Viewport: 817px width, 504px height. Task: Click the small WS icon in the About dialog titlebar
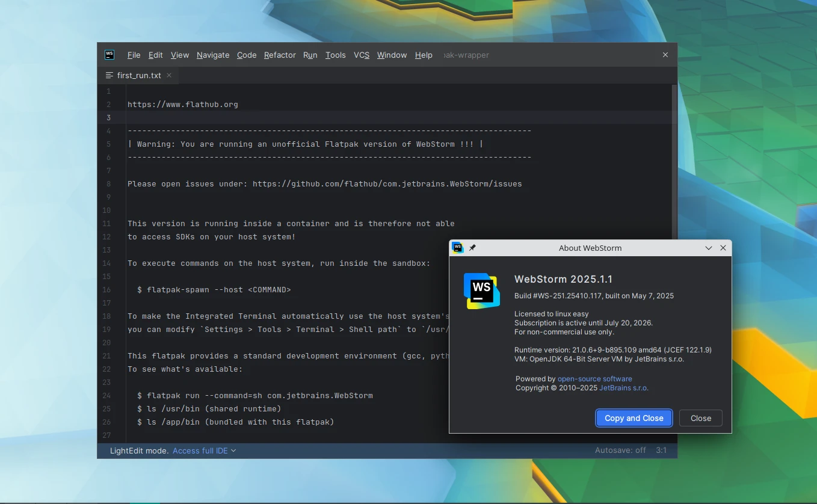point(458,247)
